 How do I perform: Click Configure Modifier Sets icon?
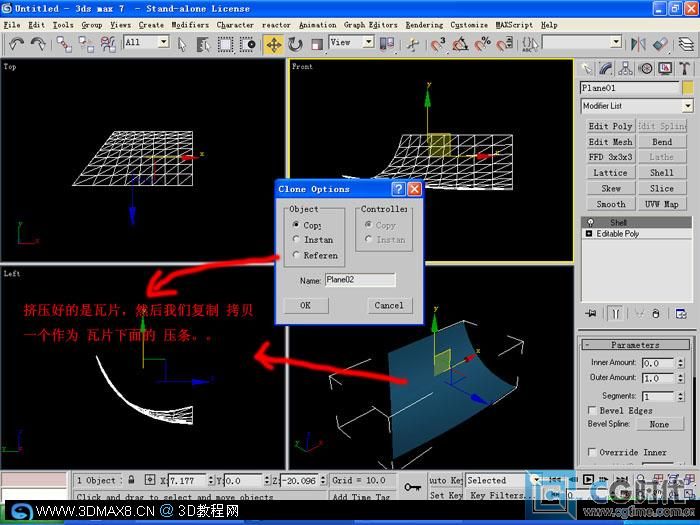681,313
